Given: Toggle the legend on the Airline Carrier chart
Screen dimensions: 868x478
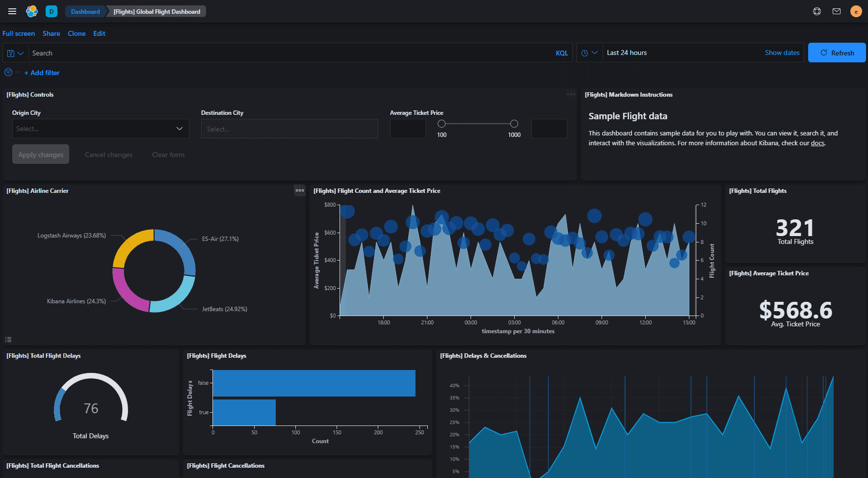Looking at the screenshot, I should [x=8, y=339].
